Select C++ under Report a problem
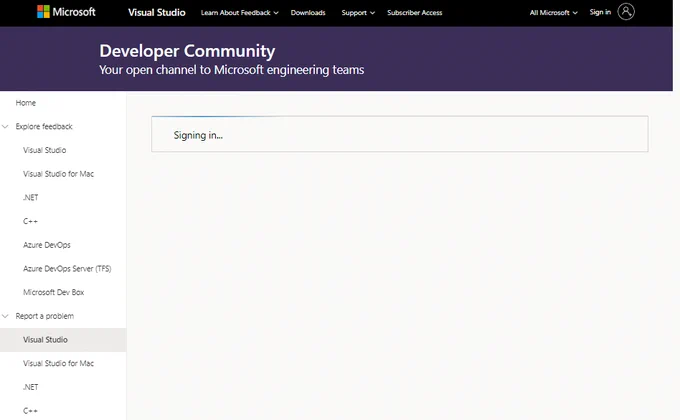The width and height of the screenshot is (680, 420). click(30, 411)
